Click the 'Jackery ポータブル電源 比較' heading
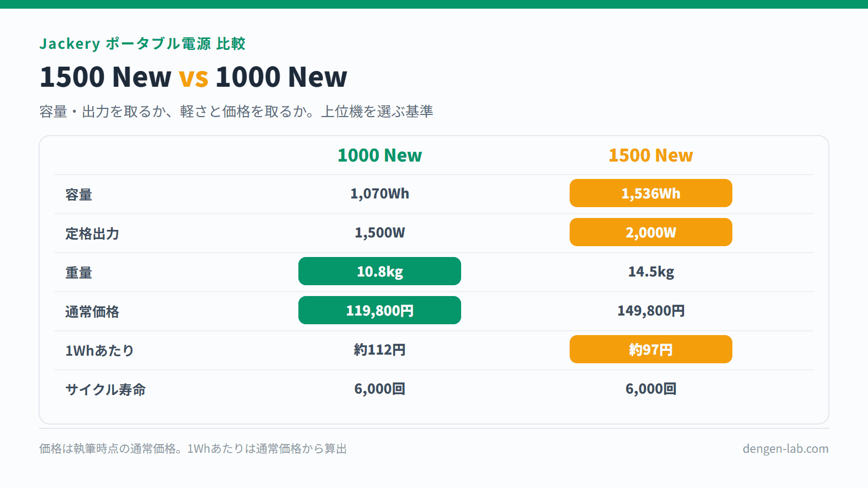 pos(142,43)
